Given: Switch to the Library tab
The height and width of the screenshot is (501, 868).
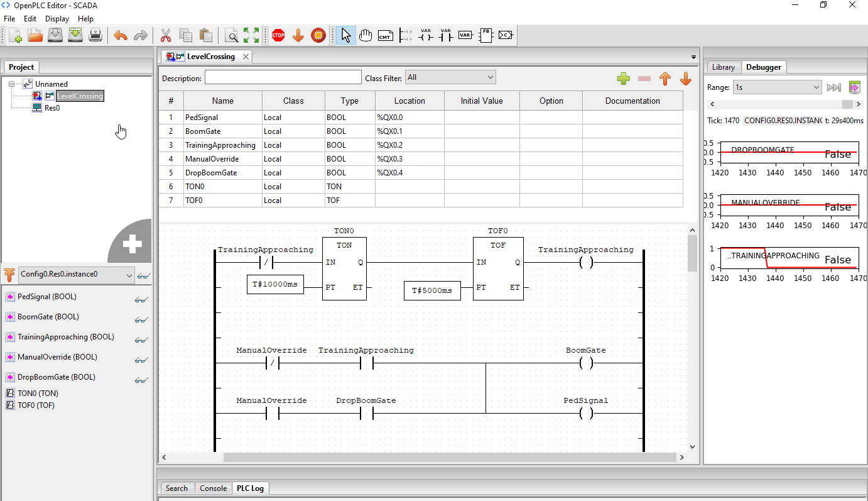Looking at the screenshot, I should [x=724, y=67].
